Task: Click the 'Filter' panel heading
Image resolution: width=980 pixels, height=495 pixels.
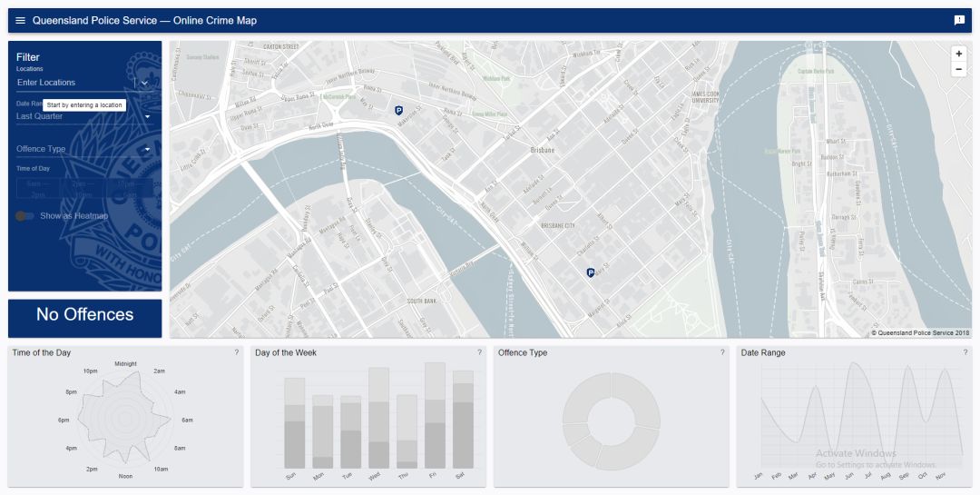Action: [28, 57]
